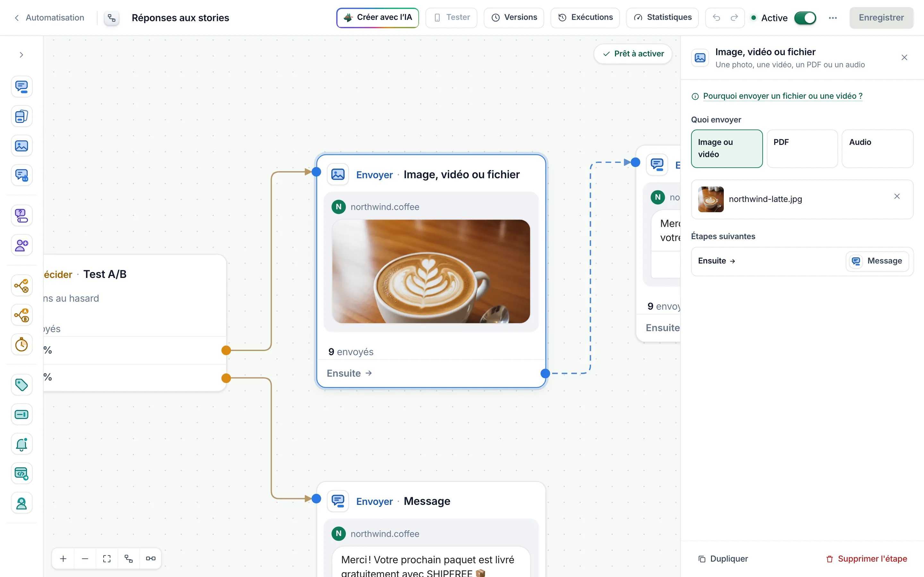Select the A/B test split icon
924x577 pixels.
coord(21,315)
